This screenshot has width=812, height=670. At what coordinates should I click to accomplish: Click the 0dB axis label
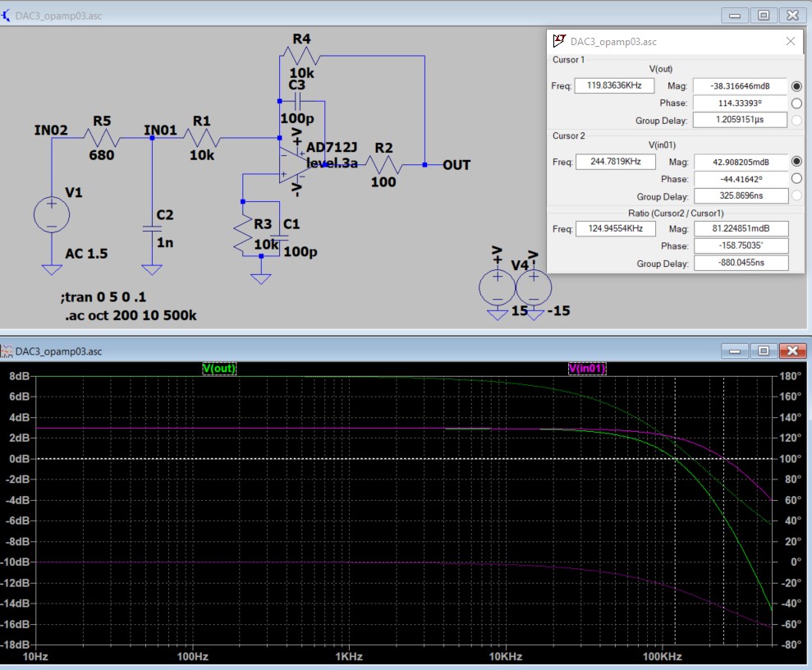tap(20, 459)
